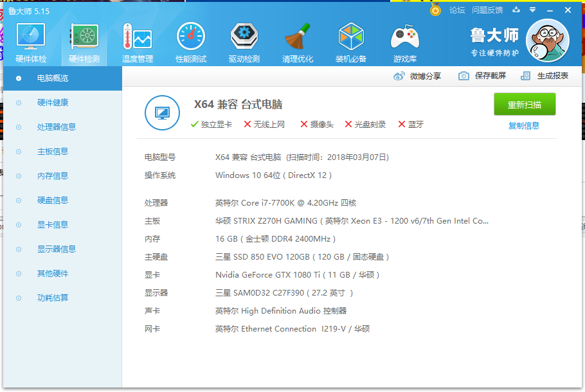Screen dimensions: 585x392
Task: Click network value Ethernet Connection I219-V
Action: click(x=292, y=328)
